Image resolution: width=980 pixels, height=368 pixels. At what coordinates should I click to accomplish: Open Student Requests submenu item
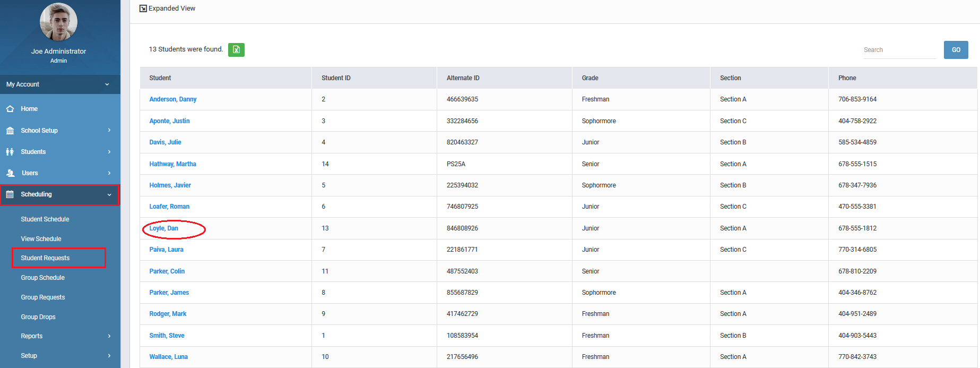click(x=45, y=258)
